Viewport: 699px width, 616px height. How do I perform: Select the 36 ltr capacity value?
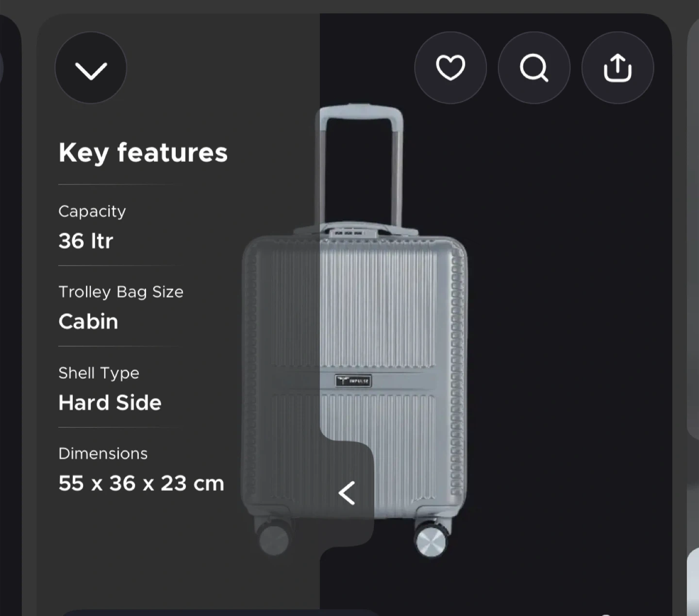tap(86, 241)
